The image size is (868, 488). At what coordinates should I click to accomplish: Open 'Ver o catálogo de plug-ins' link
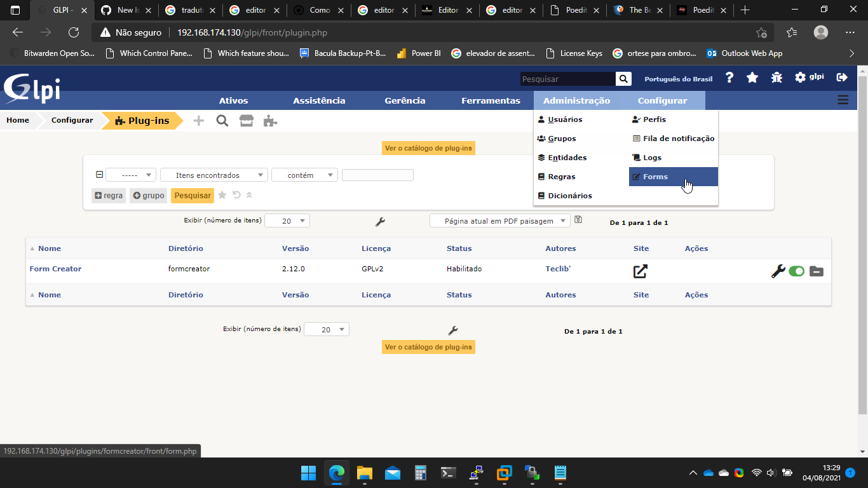pyautogui.click(x=428, y=147)
